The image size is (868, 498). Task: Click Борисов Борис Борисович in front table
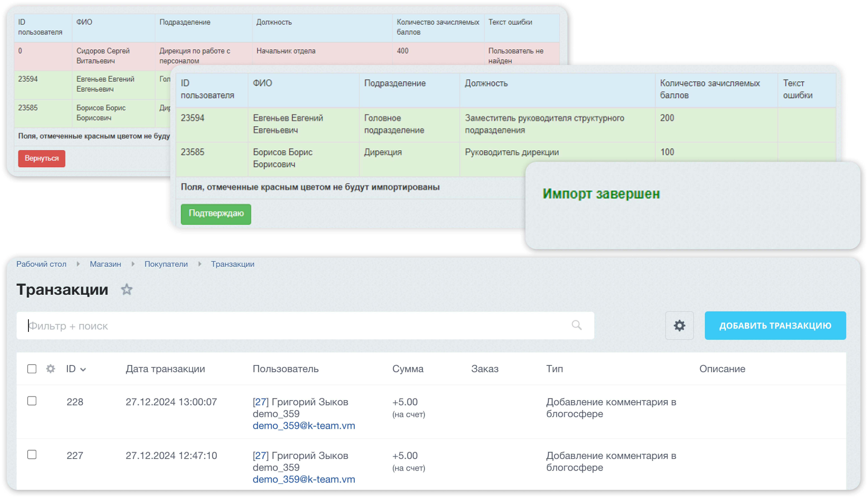point(283,158)
